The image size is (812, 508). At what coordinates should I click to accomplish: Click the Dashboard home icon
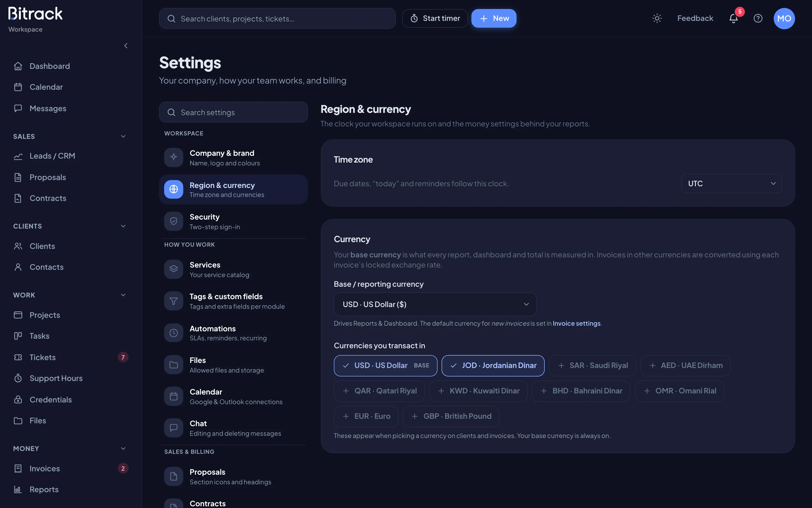(18, 66)
